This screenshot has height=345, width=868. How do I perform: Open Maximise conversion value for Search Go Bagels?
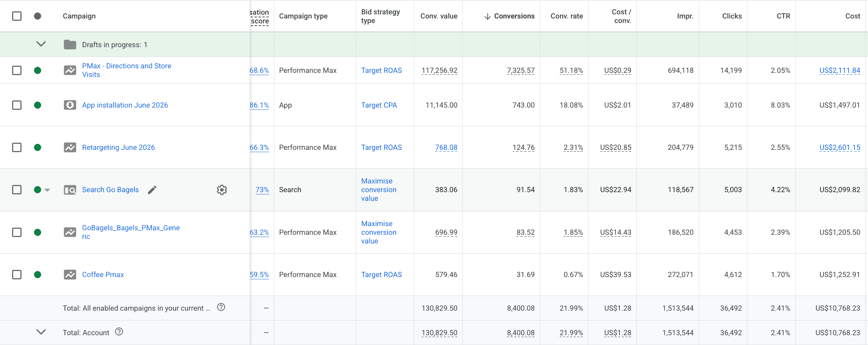379,189
